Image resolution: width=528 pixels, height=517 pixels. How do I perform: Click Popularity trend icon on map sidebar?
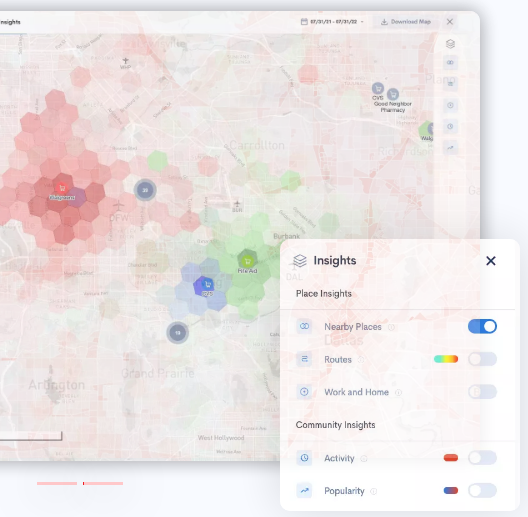(451, 148)
